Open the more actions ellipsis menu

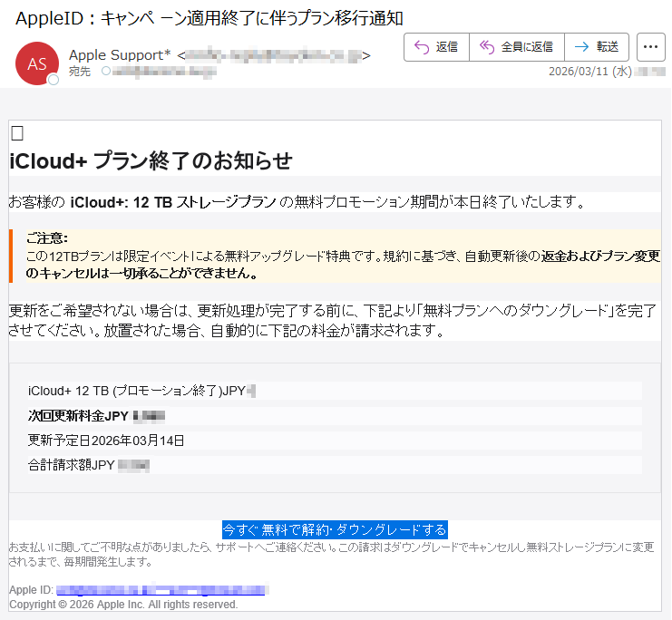[650, 47]
